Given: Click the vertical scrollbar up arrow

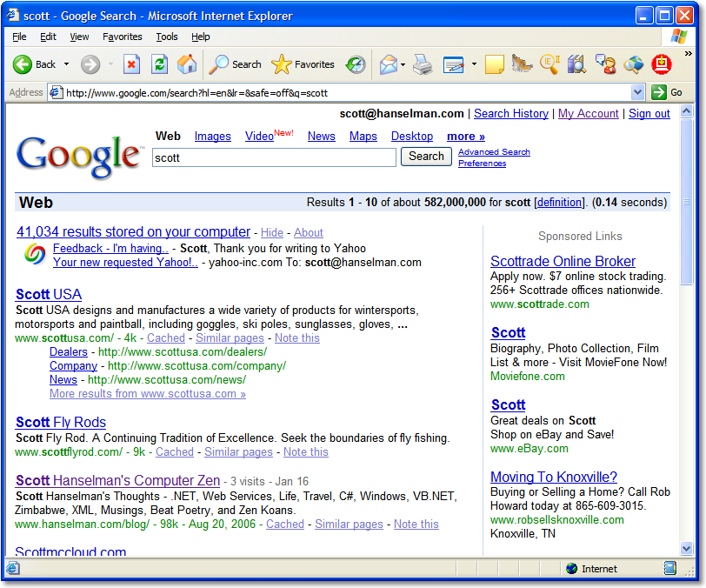Looking at the screenshot, I should (686, 110).
